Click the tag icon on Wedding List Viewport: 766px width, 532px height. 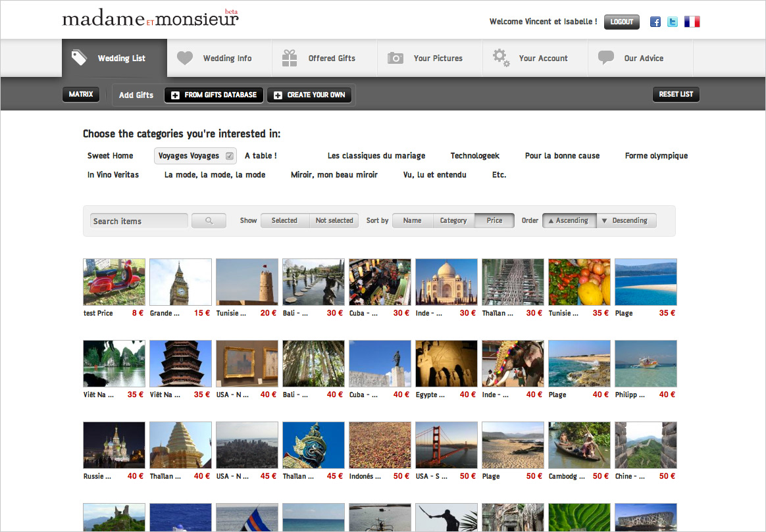pyautogui.click(x=79, y=58)
